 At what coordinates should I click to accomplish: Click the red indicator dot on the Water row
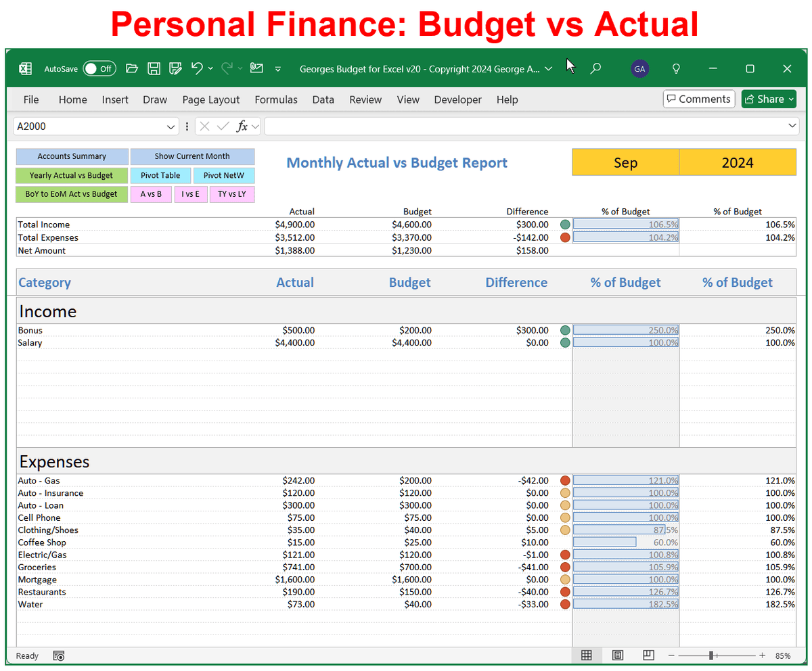click(566, 604)
